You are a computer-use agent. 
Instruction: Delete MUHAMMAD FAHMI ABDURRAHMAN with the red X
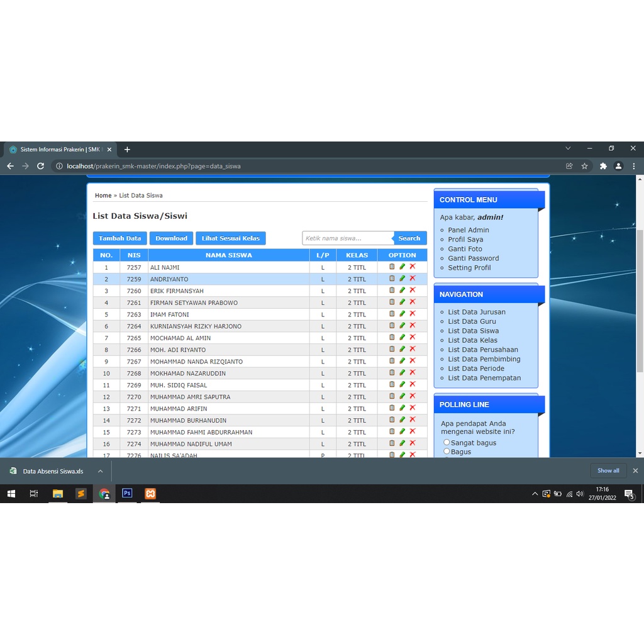413,431
